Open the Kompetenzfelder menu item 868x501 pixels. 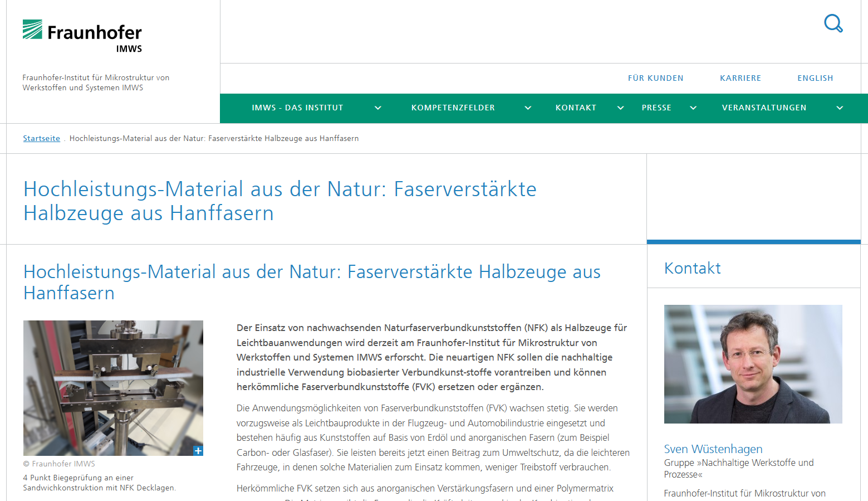(453, 108)
